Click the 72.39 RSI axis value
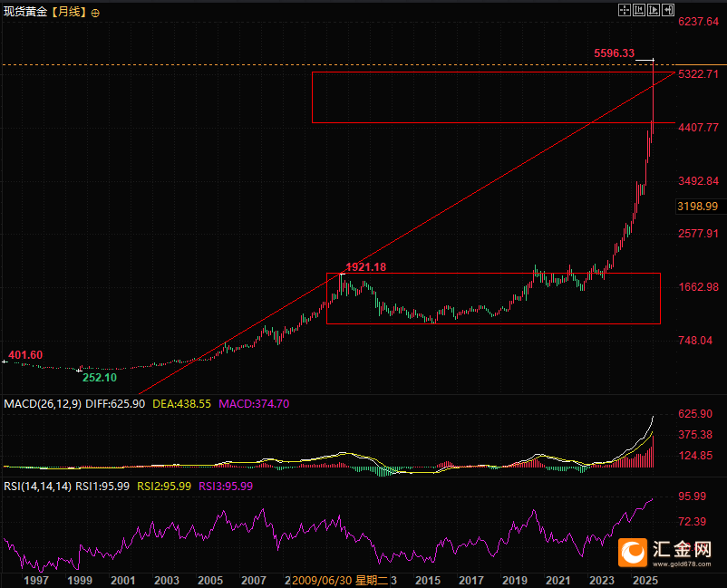The image size is (727, 588). 692,522
